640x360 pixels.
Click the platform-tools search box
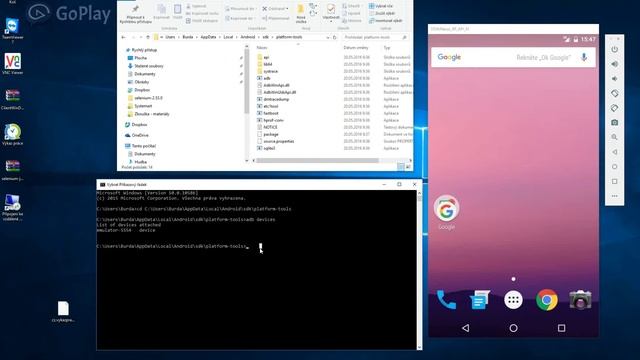pyautogui.click(x=375, y=37)
